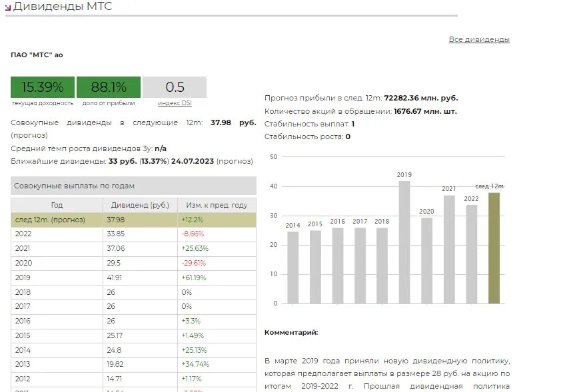Click the 0.5 DSI index box
The height and width of the screenshot is (392, 563).
(175, 87)
